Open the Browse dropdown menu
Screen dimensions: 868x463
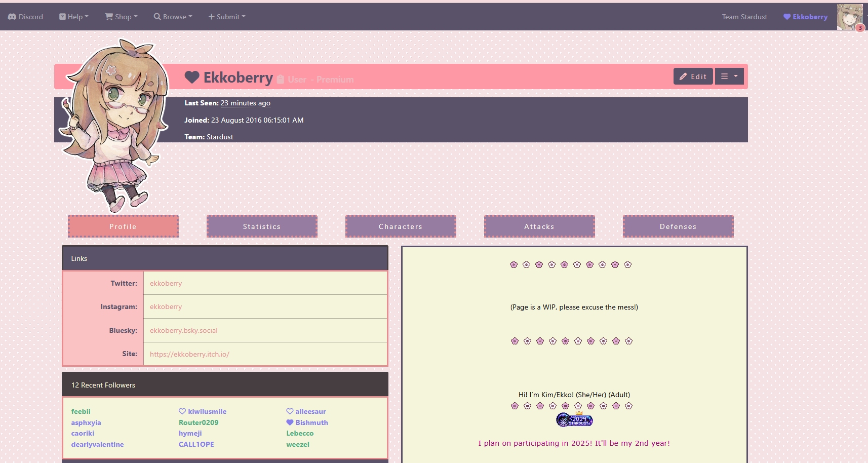(x=173, y=17)
